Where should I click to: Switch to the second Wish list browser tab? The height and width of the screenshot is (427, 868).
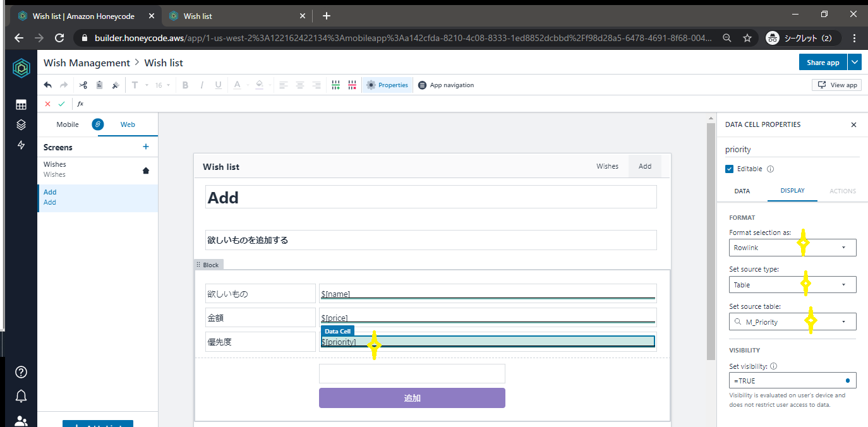tap(237, 16)
